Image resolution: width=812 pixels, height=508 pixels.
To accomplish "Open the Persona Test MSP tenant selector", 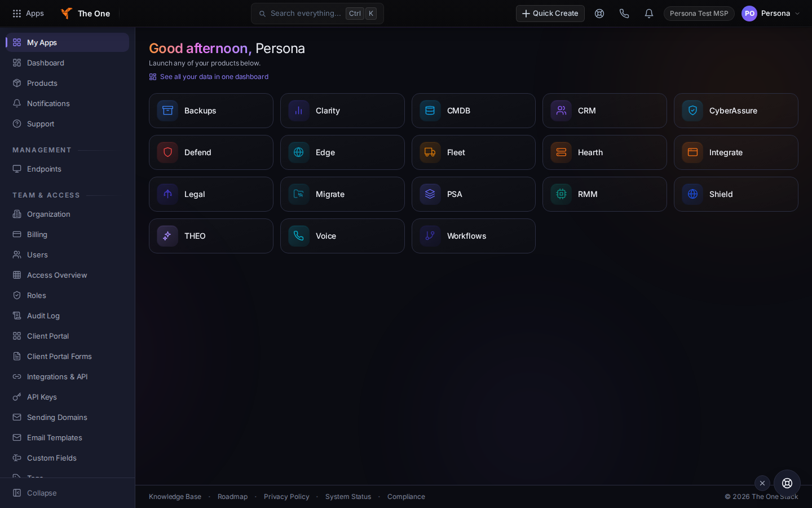I will 699,14.
